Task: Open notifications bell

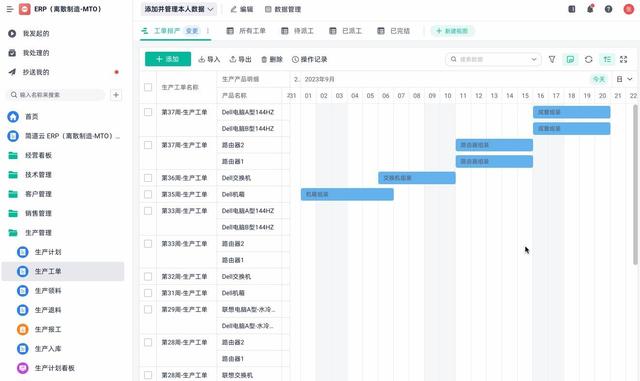Action: [x=590, y=9]
